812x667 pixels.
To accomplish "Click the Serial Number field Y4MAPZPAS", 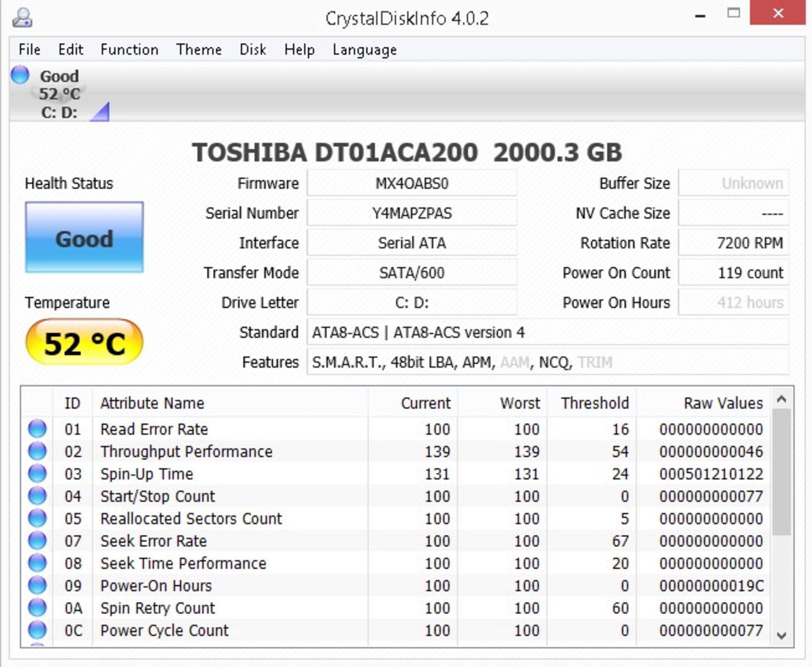I will (412, 213).
